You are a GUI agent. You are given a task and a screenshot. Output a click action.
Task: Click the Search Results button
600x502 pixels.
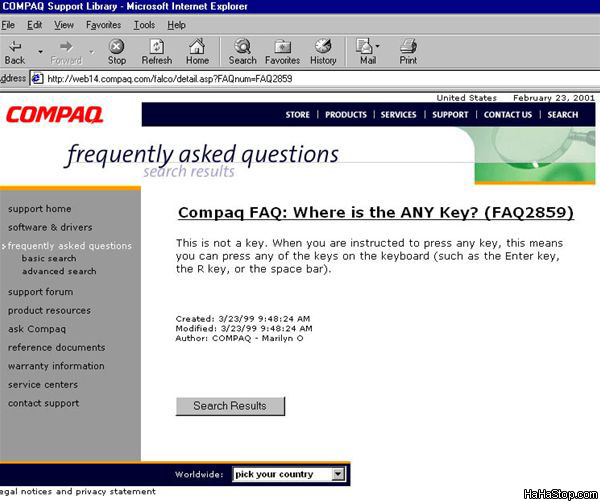click(x=230, y=406)
